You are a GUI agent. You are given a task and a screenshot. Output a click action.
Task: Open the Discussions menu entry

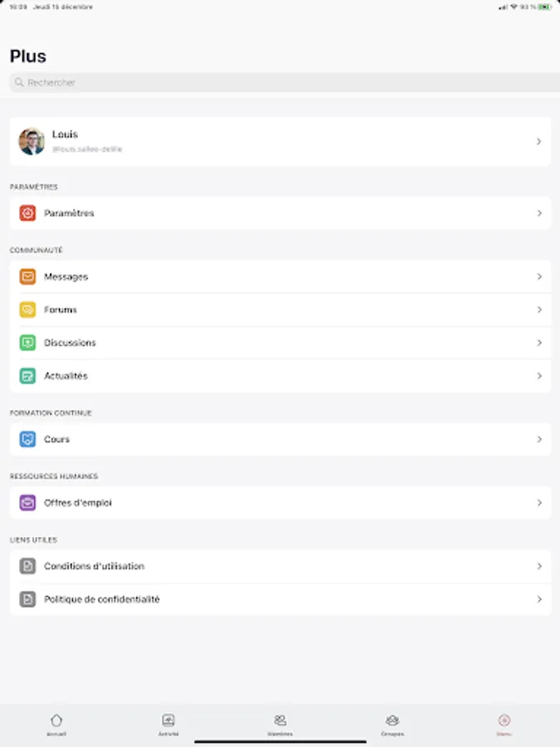point(280,343)
